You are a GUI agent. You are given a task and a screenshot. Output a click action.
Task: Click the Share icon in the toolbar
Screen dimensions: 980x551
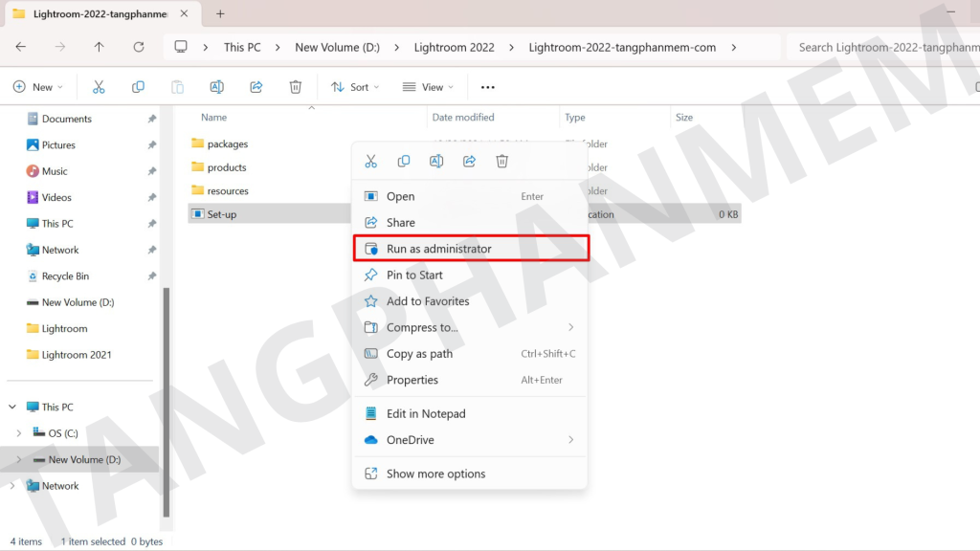(256, 87)
